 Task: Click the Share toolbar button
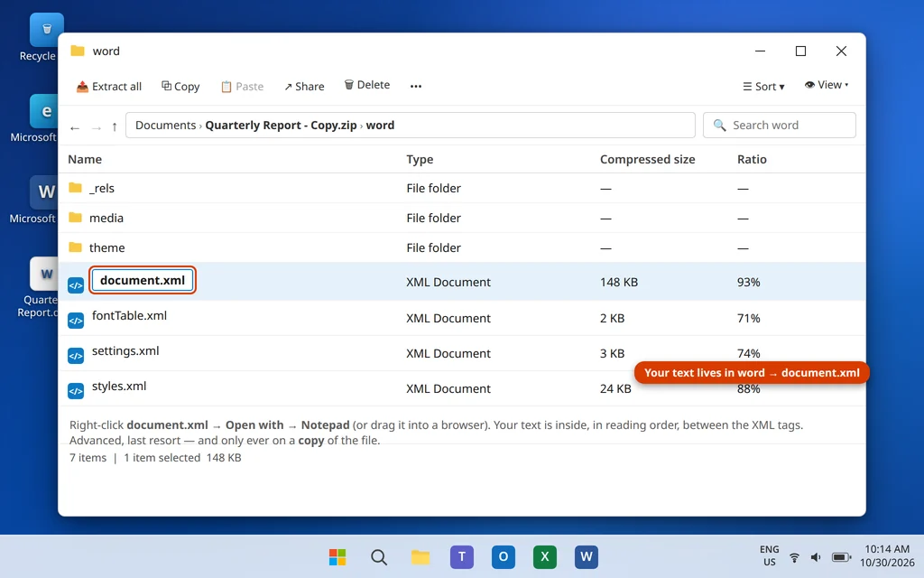click(304, 86)
